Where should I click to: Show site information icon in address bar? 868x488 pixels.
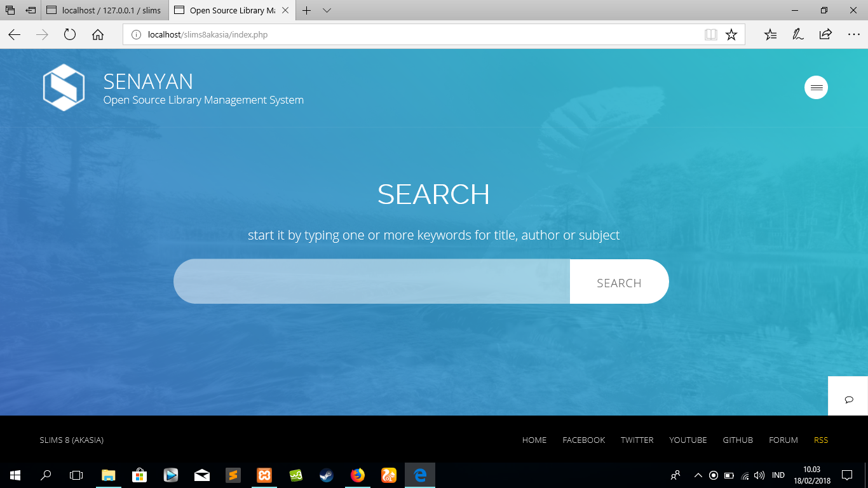coord(135,35)
